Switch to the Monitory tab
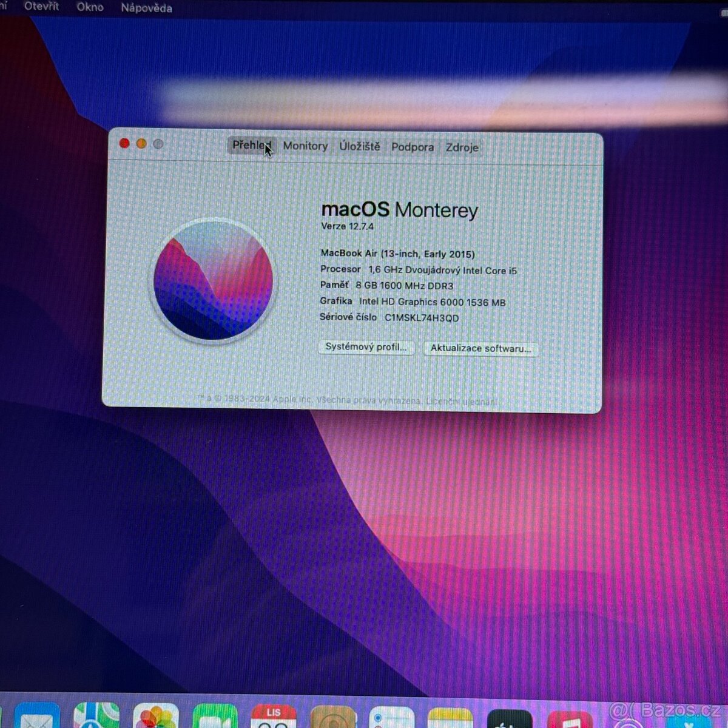The image size is (728, 728). pyautogui.click(x=305, y=146)
